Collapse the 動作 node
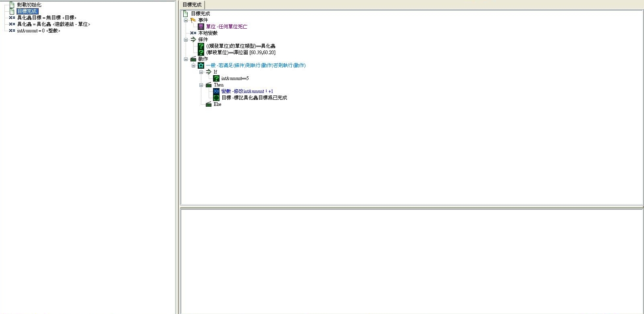The image size is (644, 314). pyautogui.click(x=186, y=59)
